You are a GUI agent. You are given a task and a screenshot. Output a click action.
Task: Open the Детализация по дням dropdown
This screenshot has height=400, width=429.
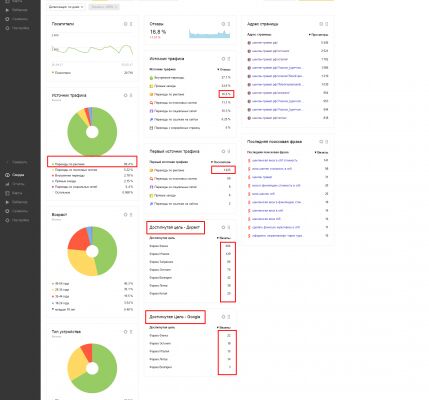[x=66, y=7]
